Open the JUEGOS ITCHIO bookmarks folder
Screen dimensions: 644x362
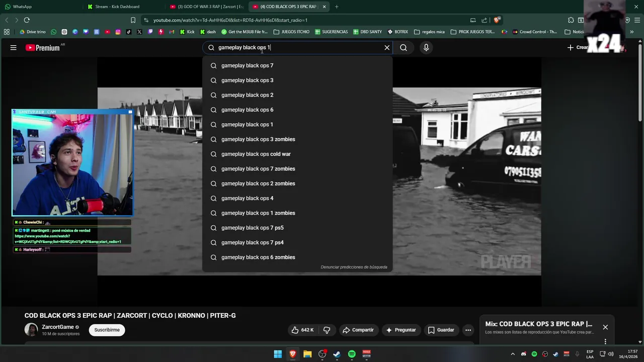(291, 32)
